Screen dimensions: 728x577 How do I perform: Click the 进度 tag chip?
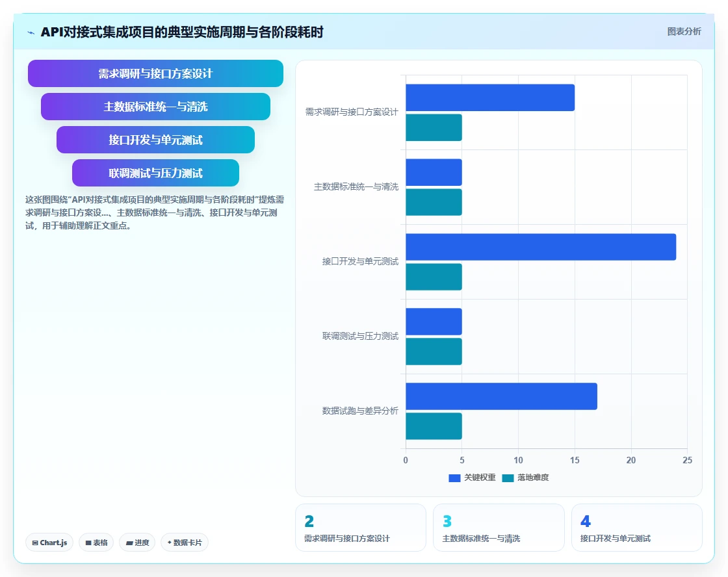tap(137, 543)
